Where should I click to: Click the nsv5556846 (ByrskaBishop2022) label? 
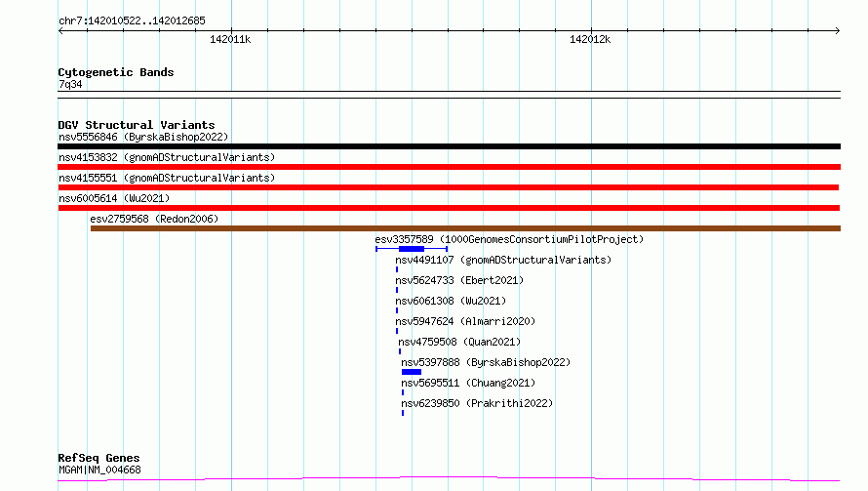point(143,137)
